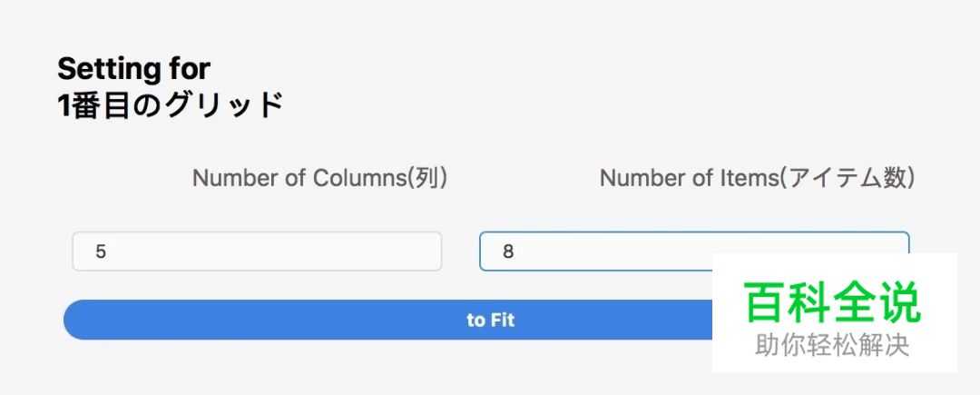Click the (列) text after Columns

point(426,178)
